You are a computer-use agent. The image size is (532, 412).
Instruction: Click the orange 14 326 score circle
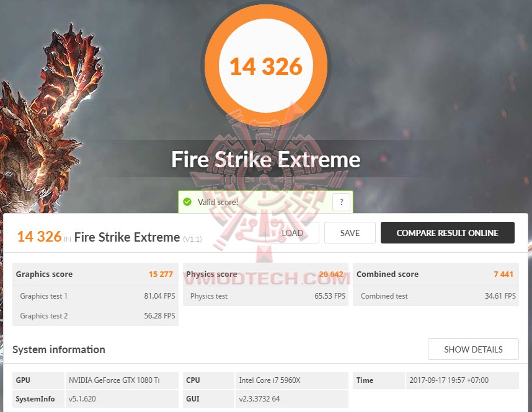pyautogui.click(x=266, y=66)
